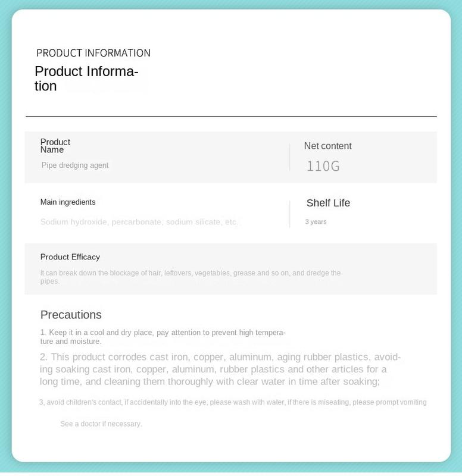Screen dimensions: 462x476
Task: Select precaution 1 about cool dry place
Action: coord(163,337)
